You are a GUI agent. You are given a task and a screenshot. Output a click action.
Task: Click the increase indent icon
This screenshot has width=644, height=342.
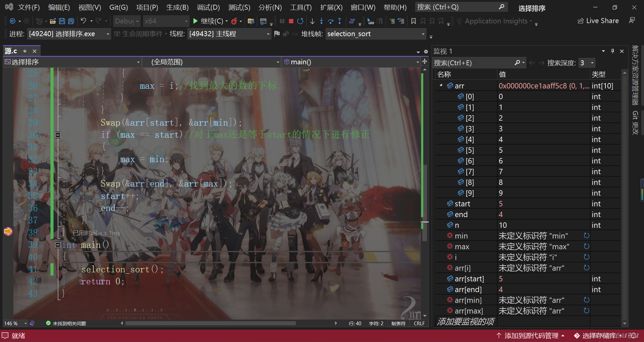392,21
